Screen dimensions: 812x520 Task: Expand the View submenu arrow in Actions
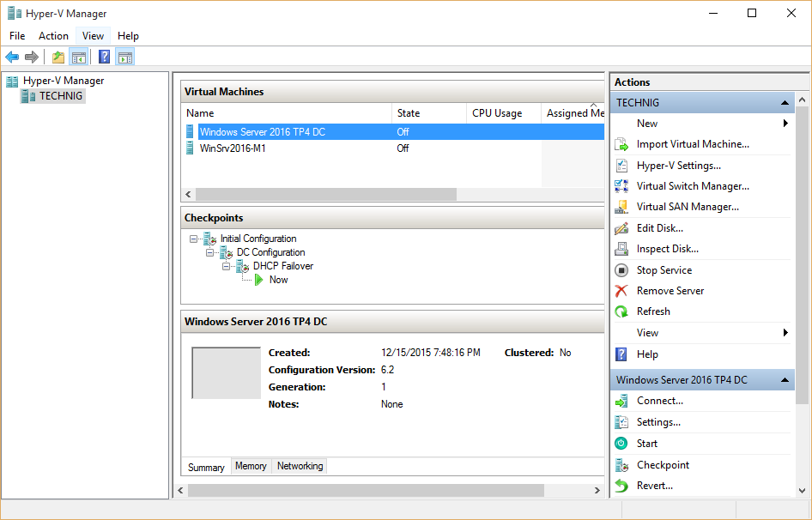[785, 333]
